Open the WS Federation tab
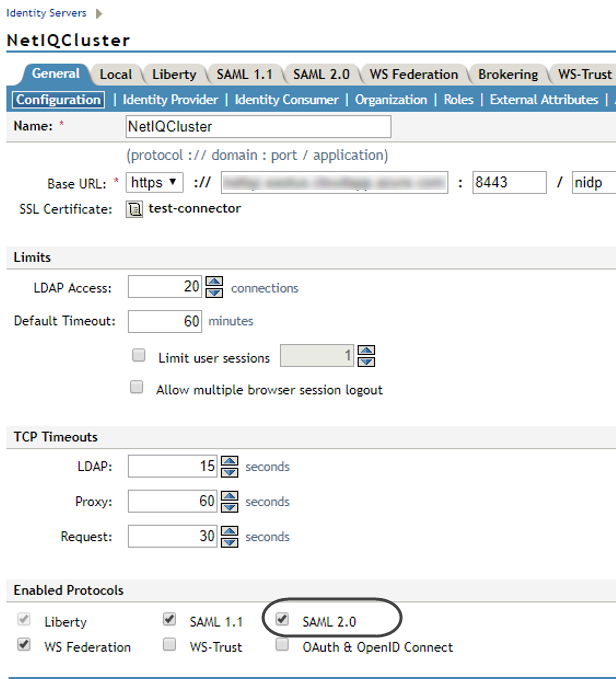The height and width of the screenshot is (679, 616). pos(414,74)
